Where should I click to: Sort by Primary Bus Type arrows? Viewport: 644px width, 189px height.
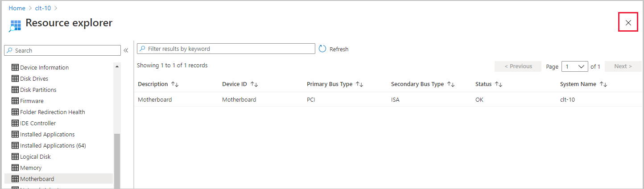pos(359,84)
